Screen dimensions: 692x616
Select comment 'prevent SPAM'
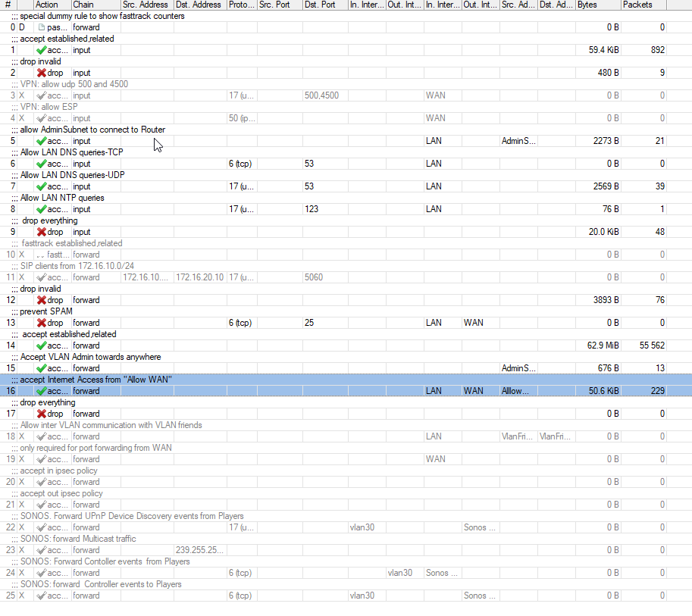click(x=46, y=311)
